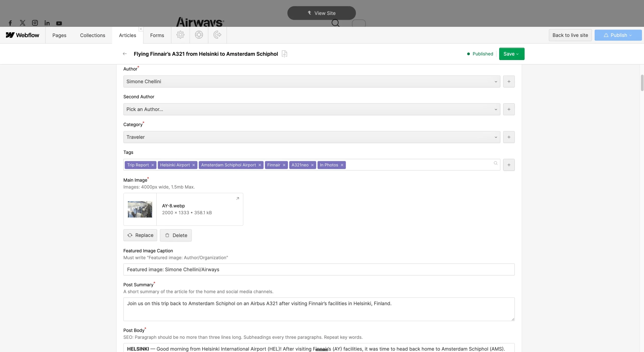Screen dimensions: 644x352
Task: Add a new Author with the plus button
Action: [x=509, y=82]
